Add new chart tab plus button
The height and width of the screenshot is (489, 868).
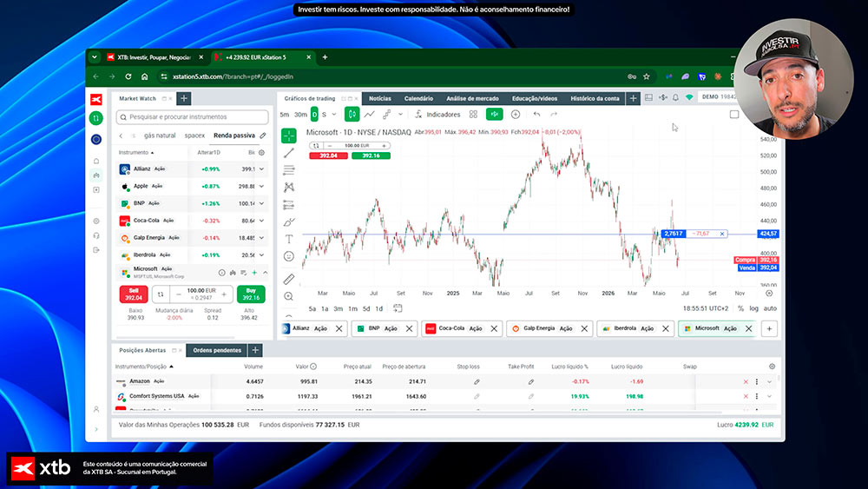(x=769, y=328)
